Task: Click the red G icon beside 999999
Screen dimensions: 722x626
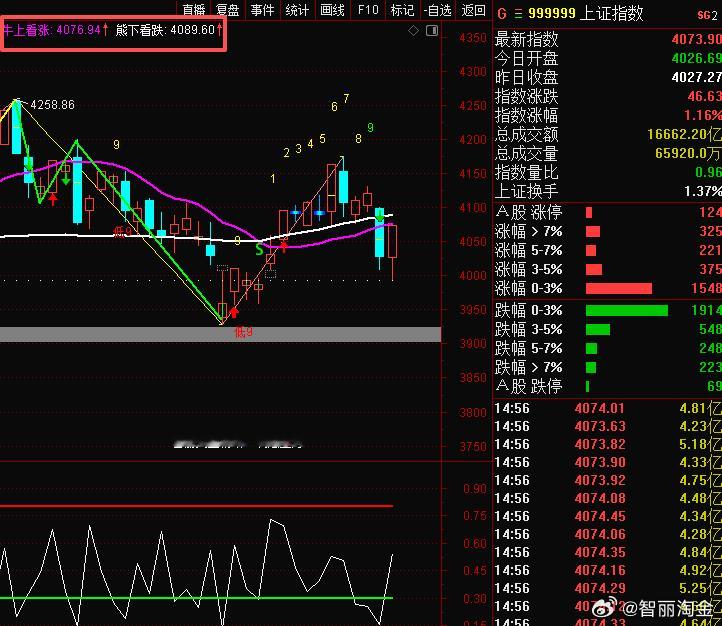Action: point(502,13)
